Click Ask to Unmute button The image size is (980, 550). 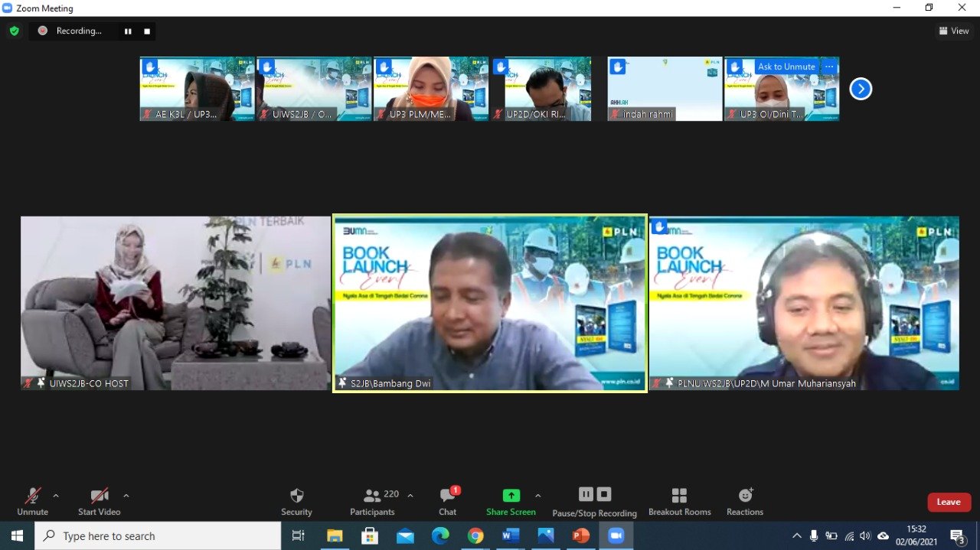(786, 67)
